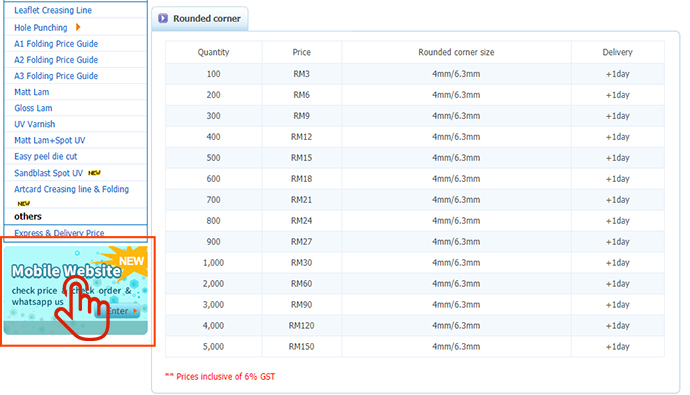Select the RM12 price cell
Screen dimensions: 690x395
click(301, 137)
